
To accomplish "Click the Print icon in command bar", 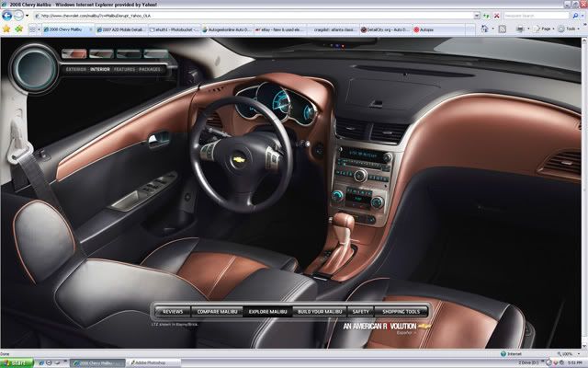I will 520,29.
